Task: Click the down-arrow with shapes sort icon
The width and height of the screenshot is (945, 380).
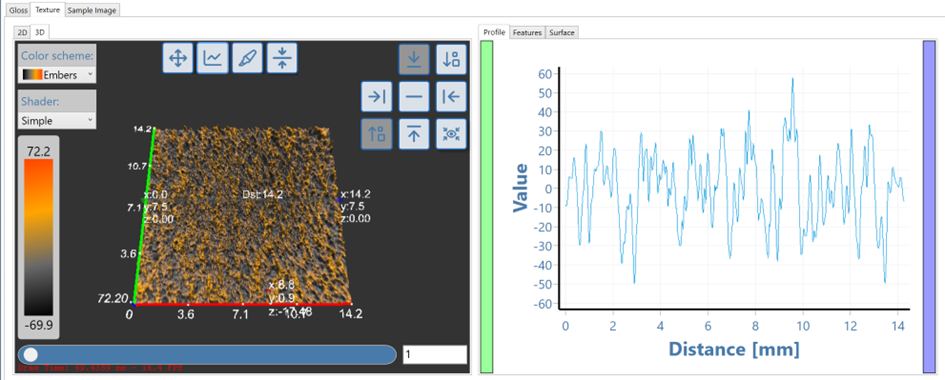Action: click(x=451, y=60)
